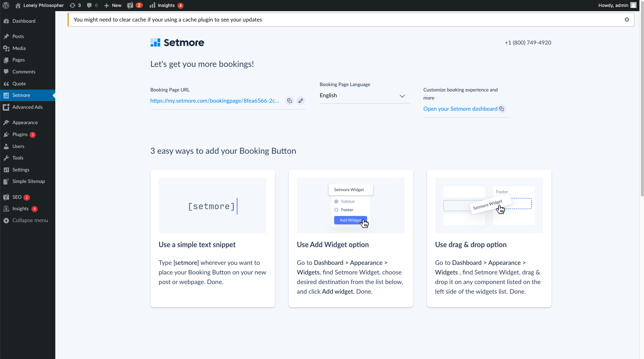Click Open your Setmore dashboard link
Viewport: 644px width, 359px height.
tap(460, 109)
